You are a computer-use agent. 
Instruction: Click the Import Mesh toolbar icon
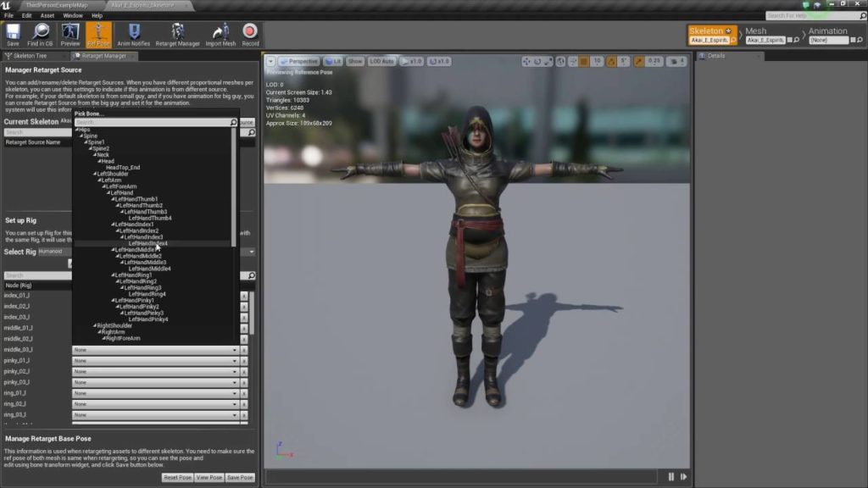pos(220,35)
